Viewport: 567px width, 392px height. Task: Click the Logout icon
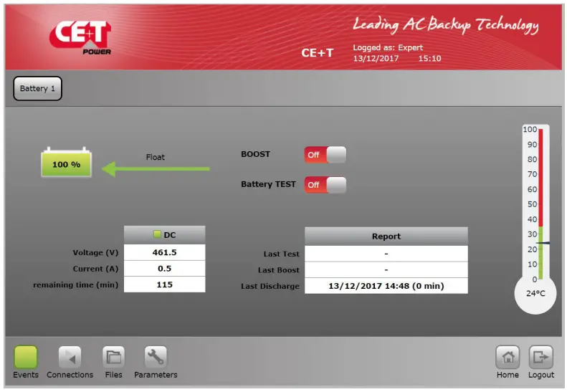541,357
